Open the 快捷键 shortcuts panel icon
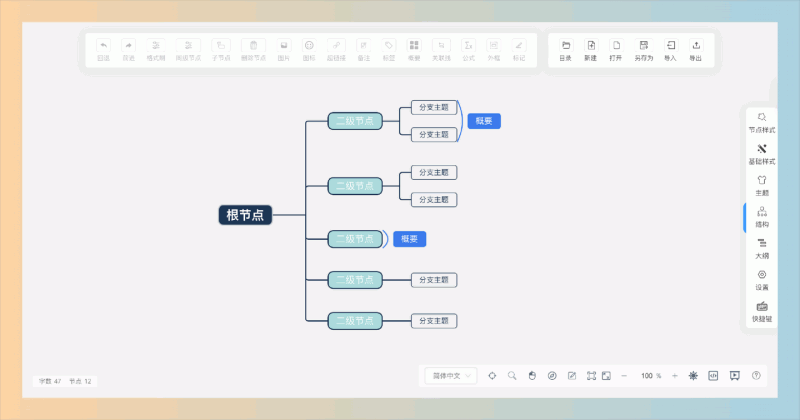This screenshot has width=800, height=420. click(762, 312)
